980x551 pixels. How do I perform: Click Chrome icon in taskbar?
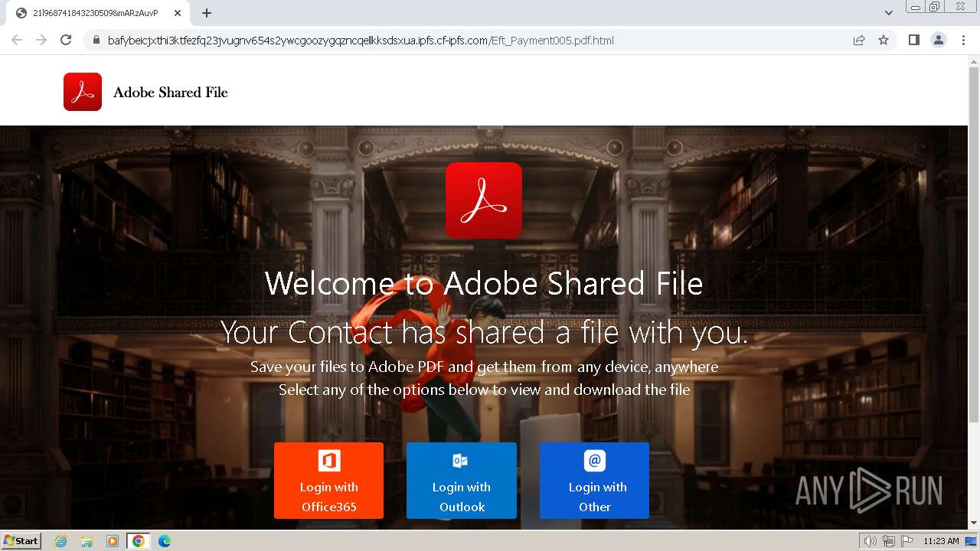click(x=139, y=541)
